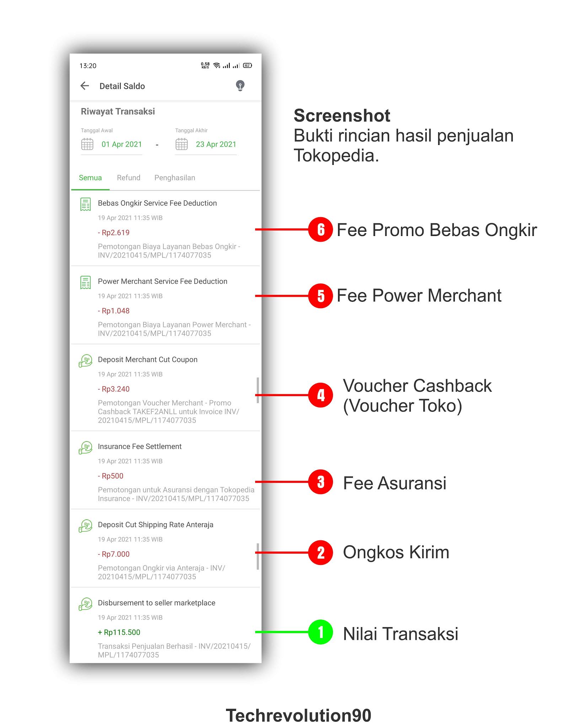Tap the battery indicator in status bar

247,65
